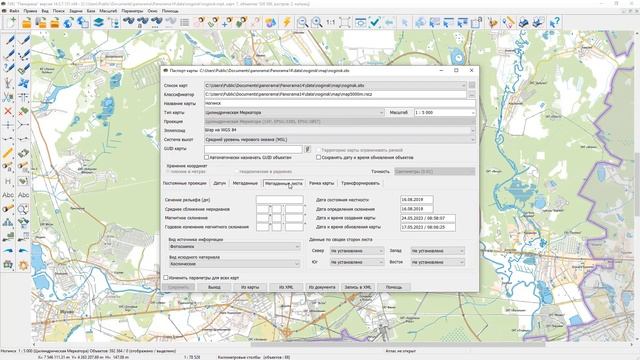
Task: Click the main window vertical scrollbar
Action: pyautogui.click(x=637, y=184)
